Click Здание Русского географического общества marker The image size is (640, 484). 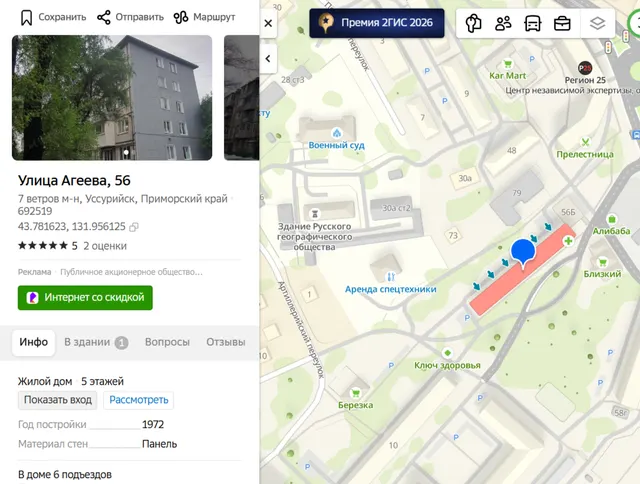tap(315, 213)
